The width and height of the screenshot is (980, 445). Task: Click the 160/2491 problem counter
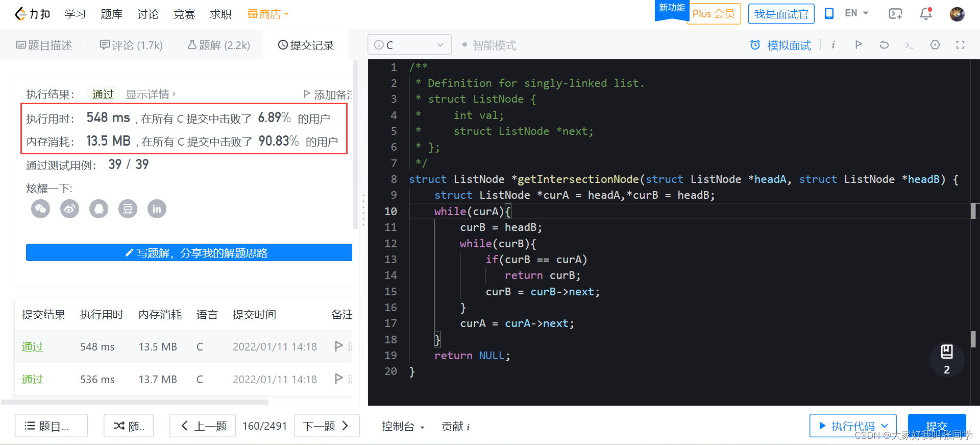pos(264,426)
